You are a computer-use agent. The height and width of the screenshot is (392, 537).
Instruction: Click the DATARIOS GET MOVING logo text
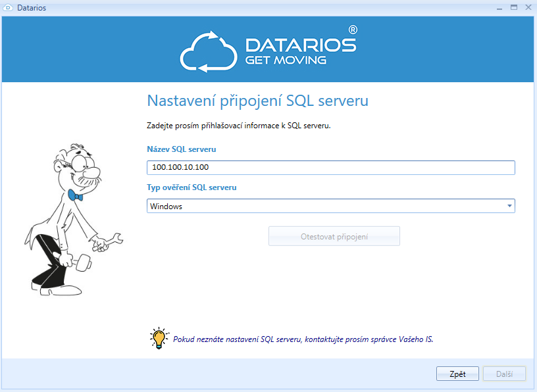tap(300, 52)
